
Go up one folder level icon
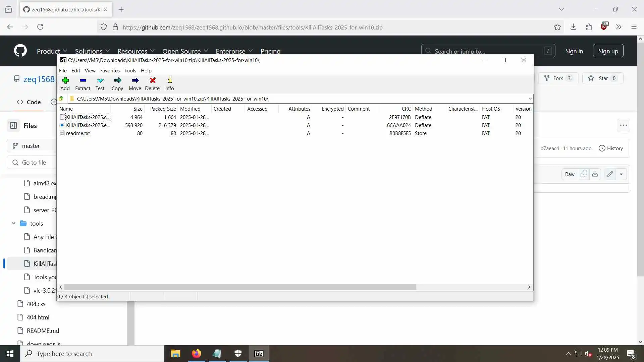click(61, 99)
